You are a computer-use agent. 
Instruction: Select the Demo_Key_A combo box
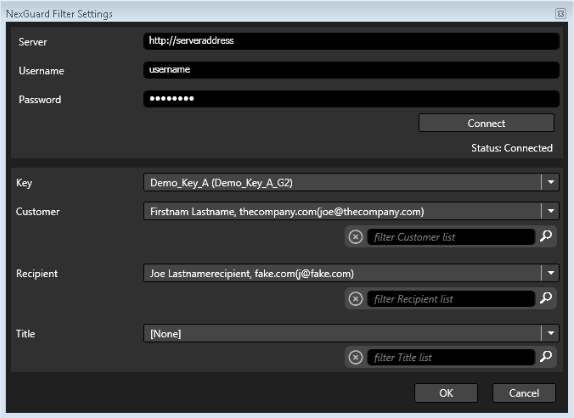click(351, 182)
